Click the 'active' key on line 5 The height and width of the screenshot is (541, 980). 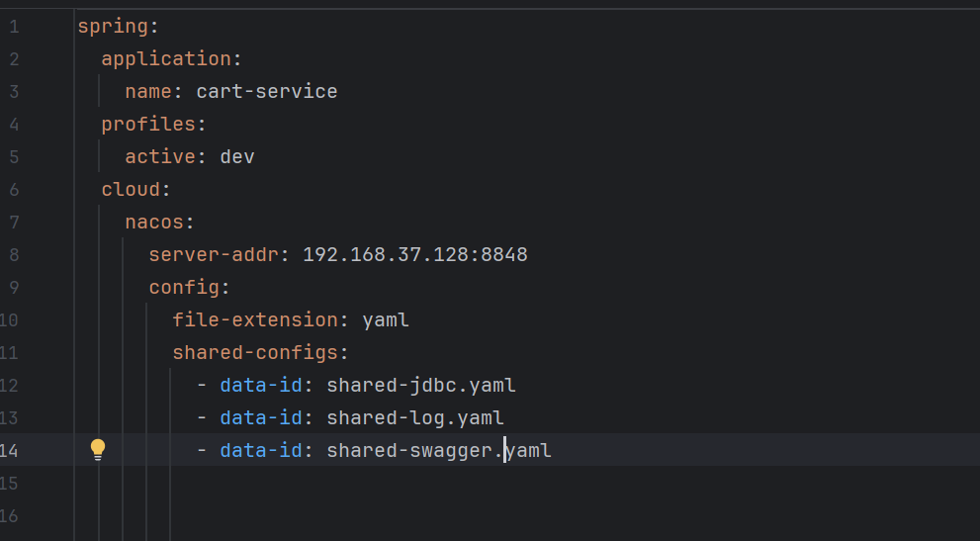pos(160,156)
